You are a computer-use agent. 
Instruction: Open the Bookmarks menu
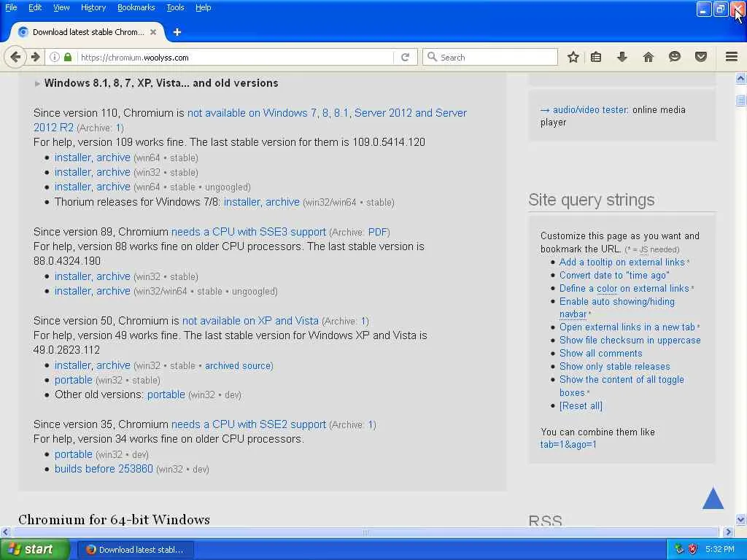tap(136, 7)
